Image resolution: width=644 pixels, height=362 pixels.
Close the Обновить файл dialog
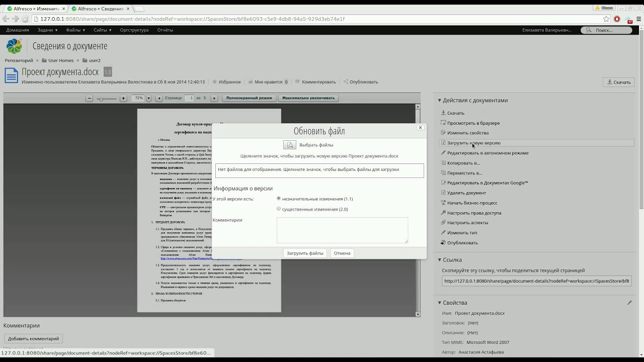pos(420,128)
